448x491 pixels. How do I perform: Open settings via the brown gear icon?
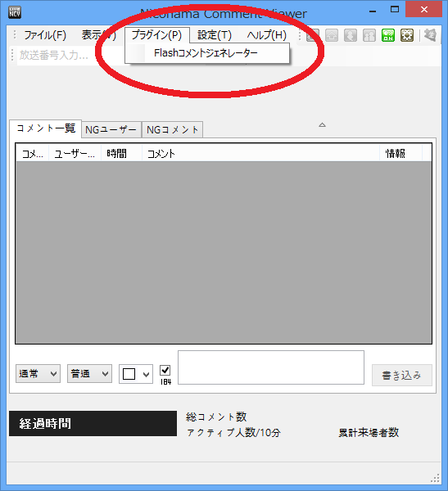click(407, 35)
